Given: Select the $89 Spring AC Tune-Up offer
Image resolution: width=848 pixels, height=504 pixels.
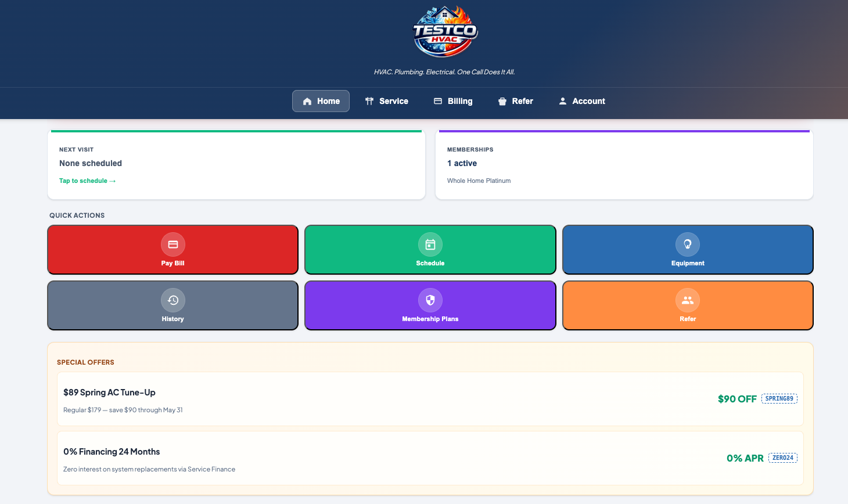Looking at the screenshot, I should (x=430, y=399).
